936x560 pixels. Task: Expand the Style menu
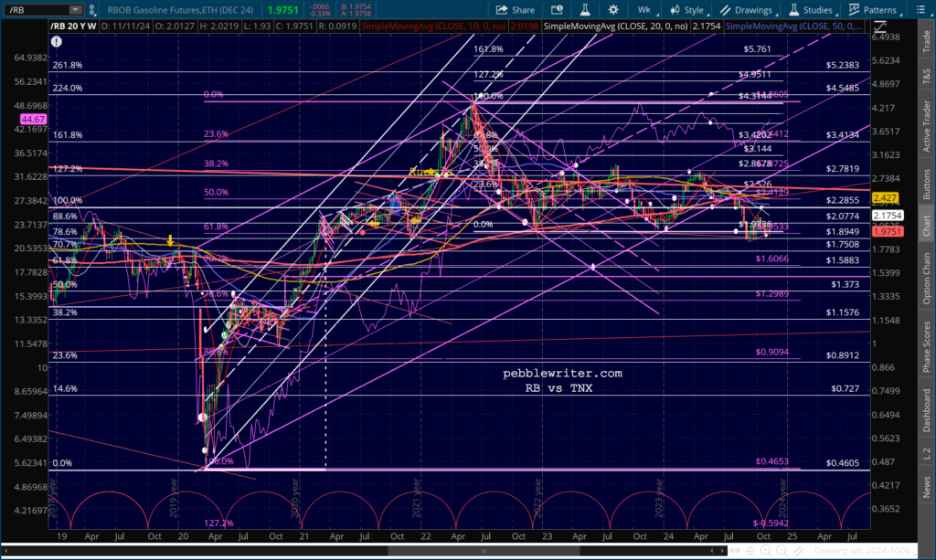point(687,9)
